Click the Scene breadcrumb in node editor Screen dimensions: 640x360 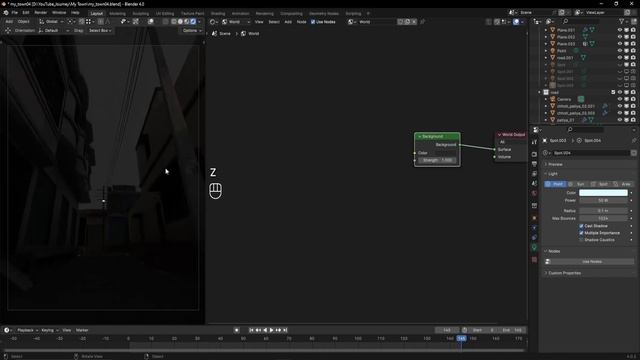pos(221,33)
